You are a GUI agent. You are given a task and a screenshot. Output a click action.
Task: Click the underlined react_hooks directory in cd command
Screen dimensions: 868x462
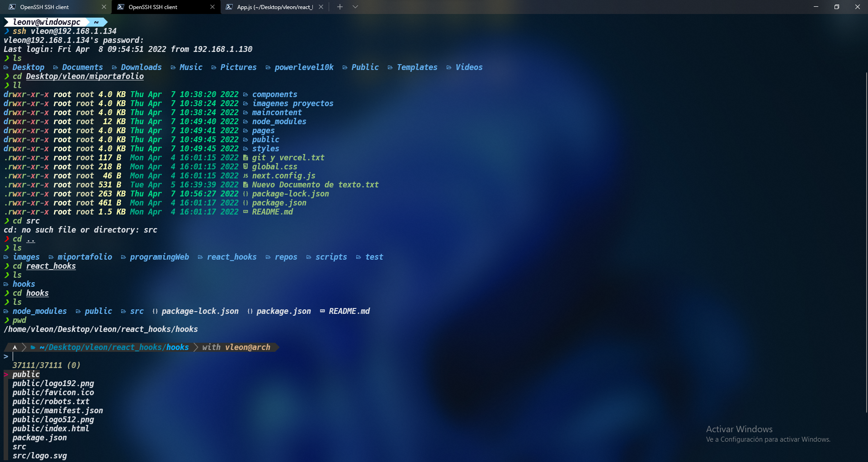[x=51, y=266]
